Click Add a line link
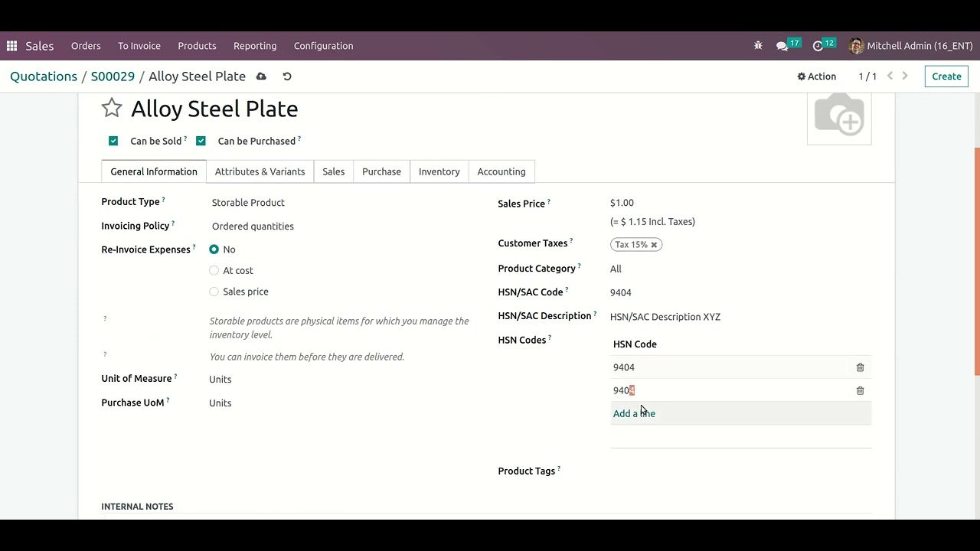Image resolution: width=980 pixels, height=551 pixels. click(634, 413)
